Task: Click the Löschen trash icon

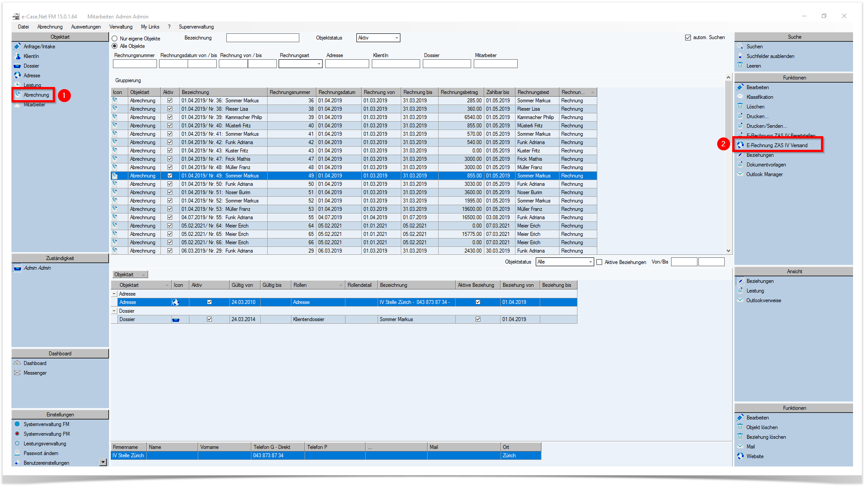Action: [x=740, y=107]
